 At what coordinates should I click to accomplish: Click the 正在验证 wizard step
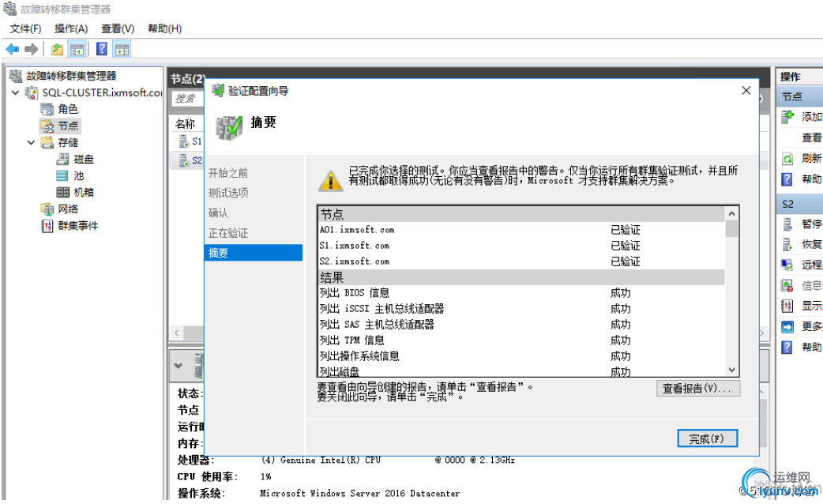coord(227,232)
